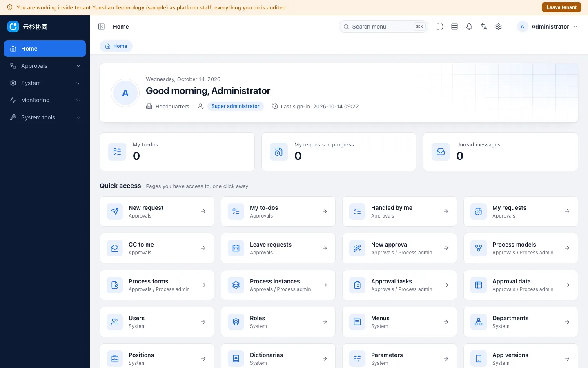Viewport: 588px width, 368px height.
Task: Click the My to-dos stat card icon
Action: point(117,152)
